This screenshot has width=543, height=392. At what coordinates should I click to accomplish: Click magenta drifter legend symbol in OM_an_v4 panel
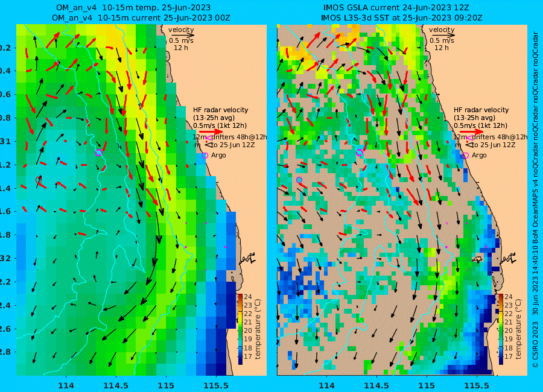(x=209, y=139)
